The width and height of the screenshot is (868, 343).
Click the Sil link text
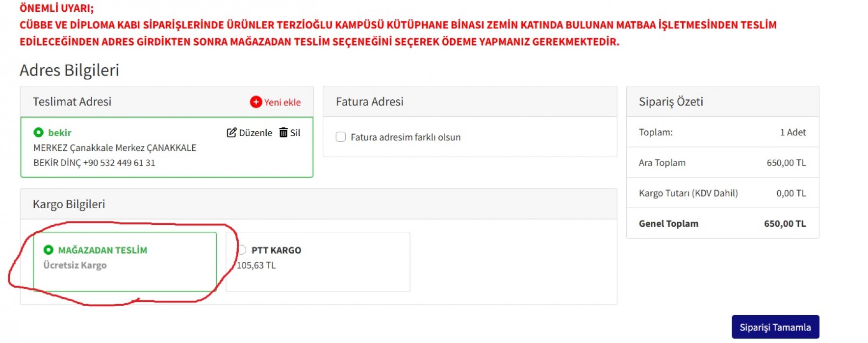(x=295, y=133)
